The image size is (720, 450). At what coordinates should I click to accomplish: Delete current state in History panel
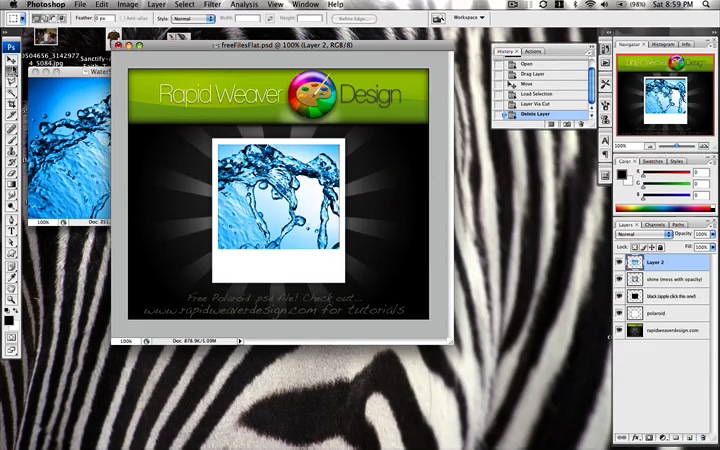pos(581,124)
